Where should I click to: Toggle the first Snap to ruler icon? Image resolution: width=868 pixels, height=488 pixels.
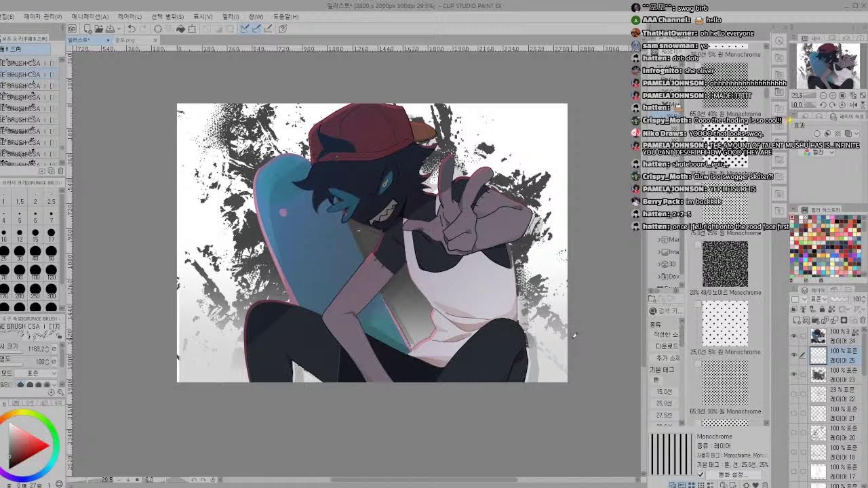pos(245,29)
